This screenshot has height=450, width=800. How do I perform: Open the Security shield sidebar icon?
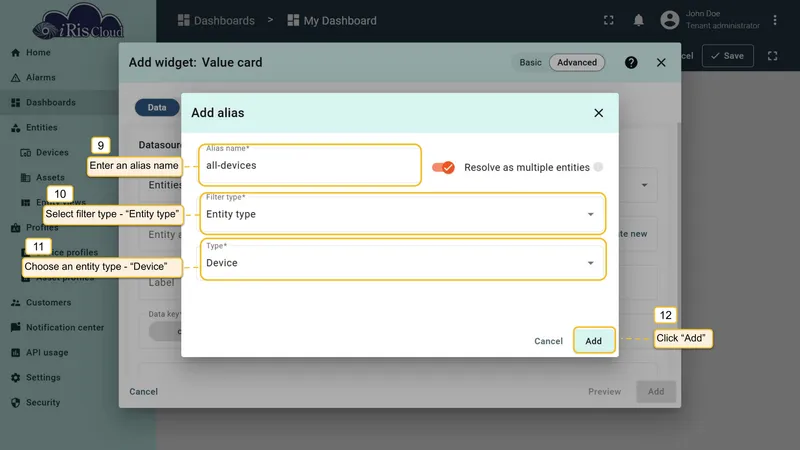click(x=15, y=403)
